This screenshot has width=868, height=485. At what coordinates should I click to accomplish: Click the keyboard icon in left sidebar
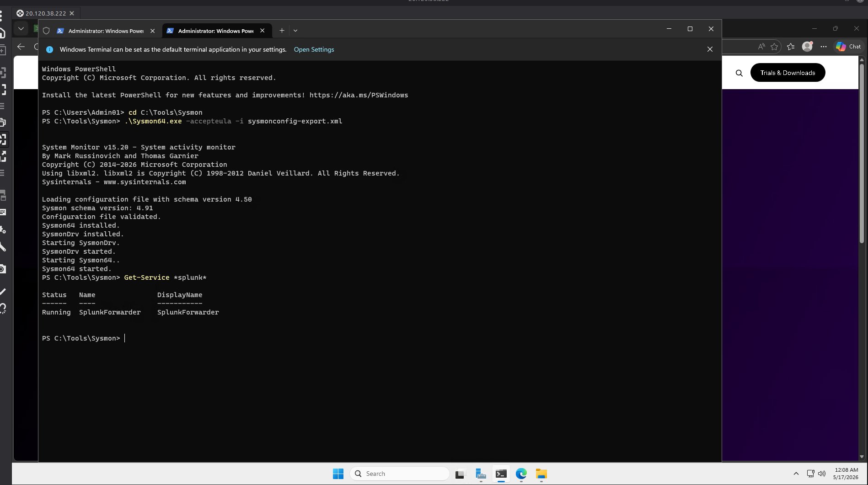tap(2, 212)
